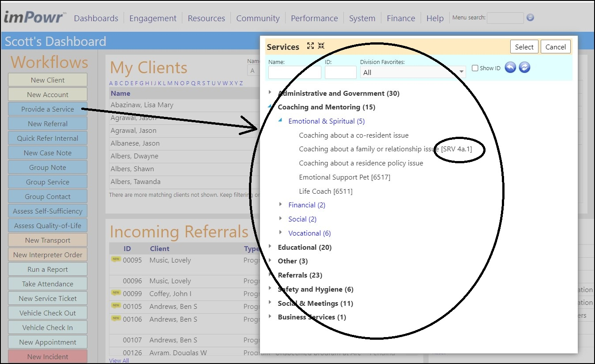Expand all services tree nodes icon
The height and width of the screenshot is (364, 595).
click(310, 46)
